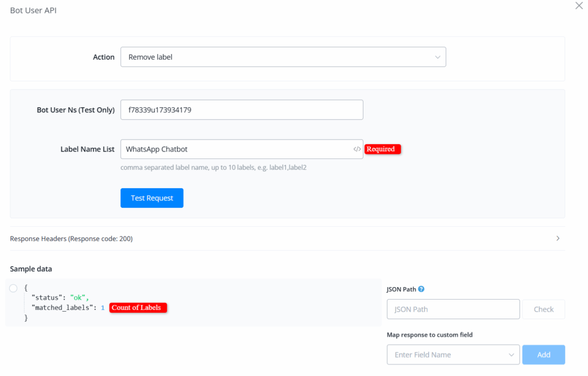Viewport: 588px width, 376px height.
Task: Open the Enter Field Name dropdown
Action: pos(453,355)
